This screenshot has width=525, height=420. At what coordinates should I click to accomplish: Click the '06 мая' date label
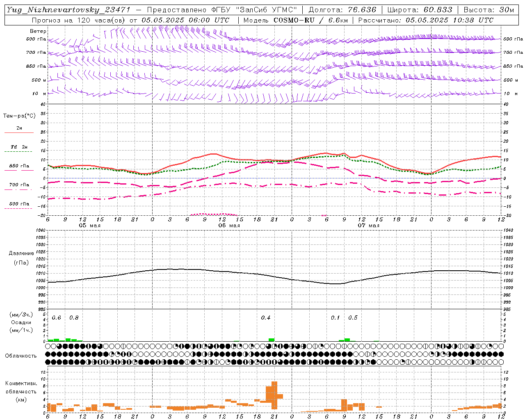pyautogui.click(x=229, y=226)
